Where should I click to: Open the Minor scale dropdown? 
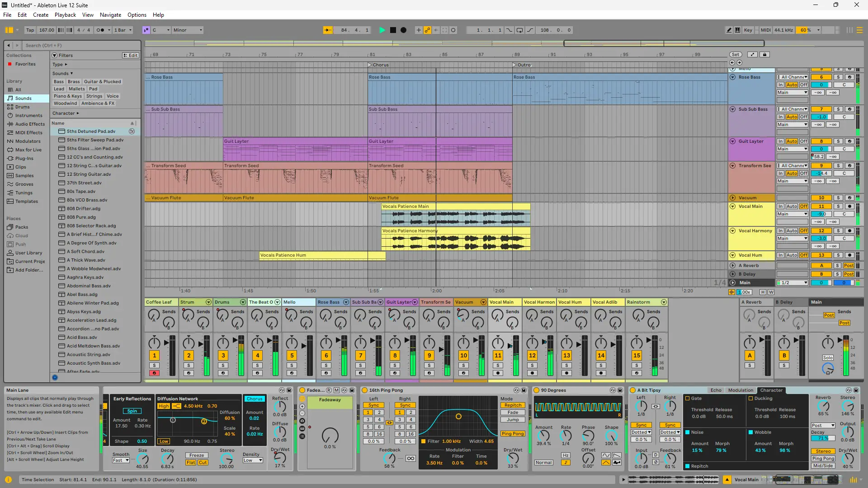pos(188,30)
